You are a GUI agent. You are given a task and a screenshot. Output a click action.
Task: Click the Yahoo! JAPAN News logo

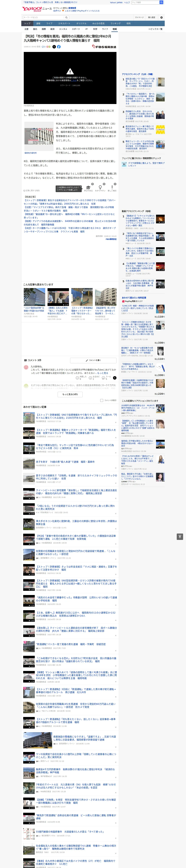[x=37, y=9]
